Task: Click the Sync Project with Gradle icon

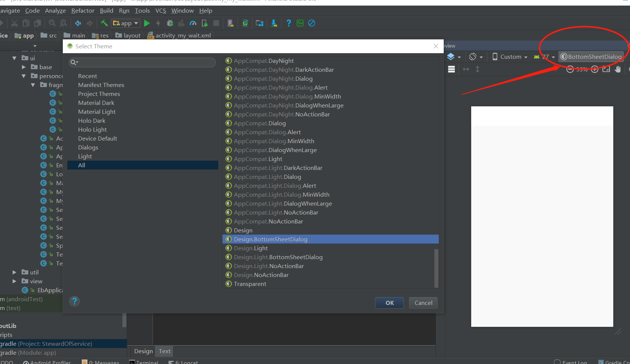Action: click(x=245, y=23)
